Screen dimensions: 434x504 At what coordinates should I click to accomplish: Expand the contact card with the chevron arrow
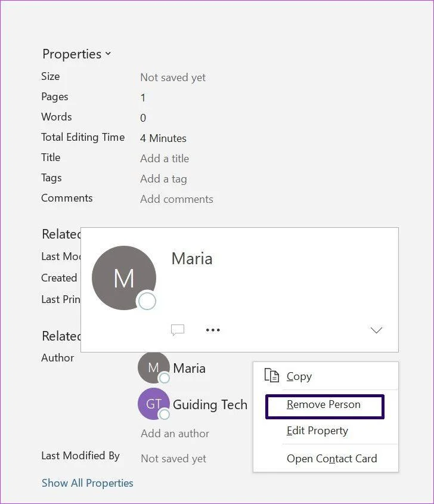point(376,330)
